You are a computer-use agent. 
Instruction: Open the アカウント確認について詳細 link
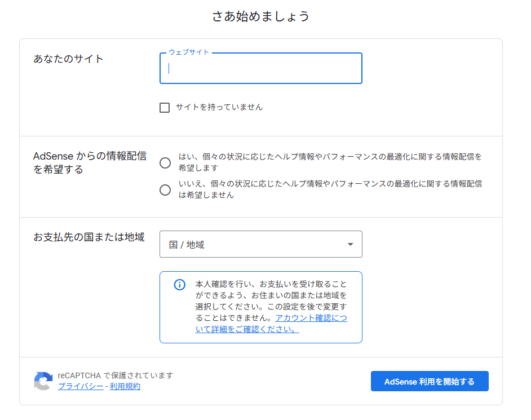tap(271, 324)
